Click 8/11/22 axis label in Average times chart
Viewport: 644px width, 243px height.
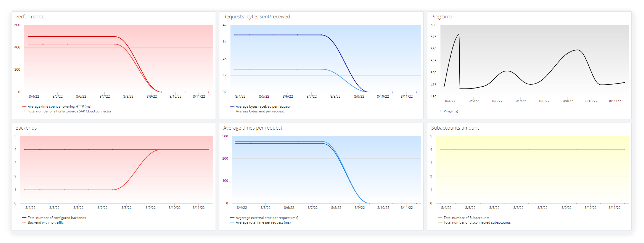click(407, 208)
